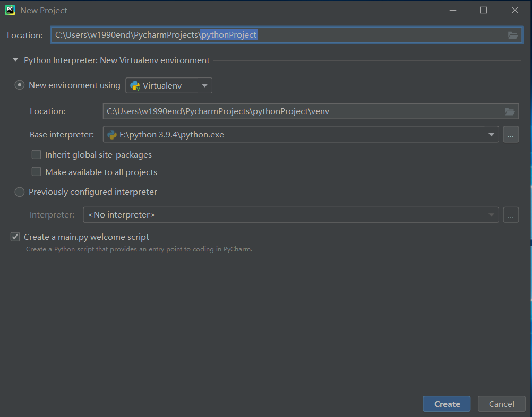
Task: Select Previously configured interpreter radio button
Action: click(x=19, y=192)
